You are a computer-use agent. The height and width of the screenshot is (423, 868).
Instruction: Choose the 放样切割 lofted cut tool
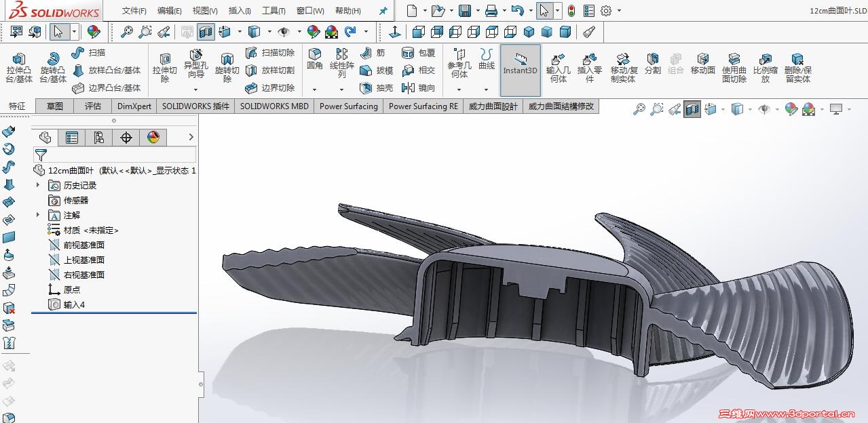click(x=270, y=70)
